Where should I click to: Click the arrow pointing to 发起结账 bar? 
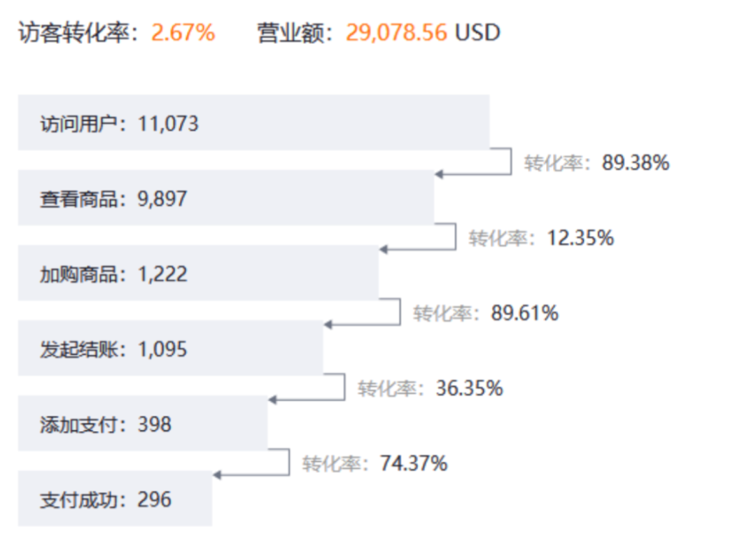coord(328,325)
